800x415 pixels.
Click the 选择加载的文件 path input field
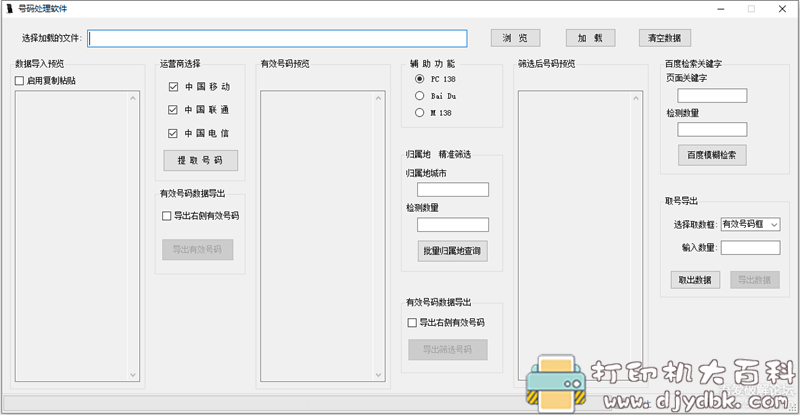277,38
